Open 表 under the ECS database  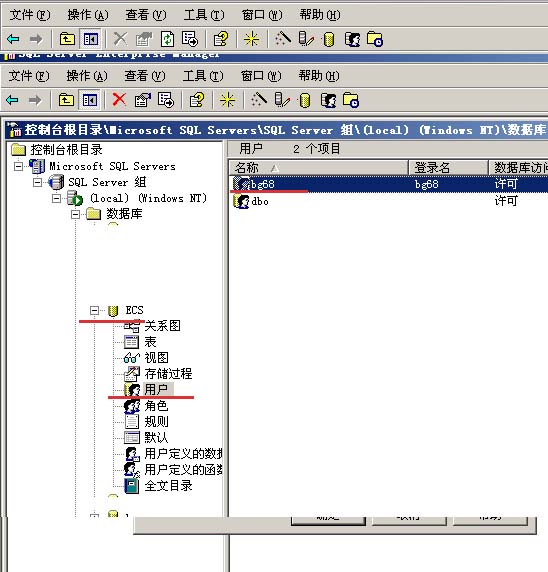pyautogui.click(x=150, y=341)
